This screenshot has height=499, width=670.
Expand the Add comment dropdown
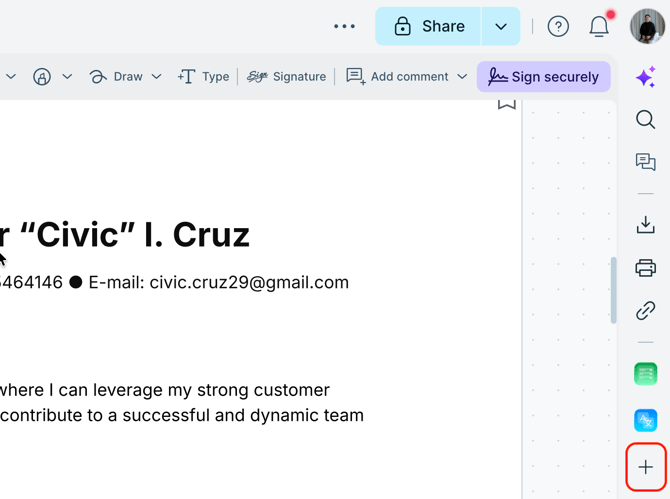pos(462,77)
